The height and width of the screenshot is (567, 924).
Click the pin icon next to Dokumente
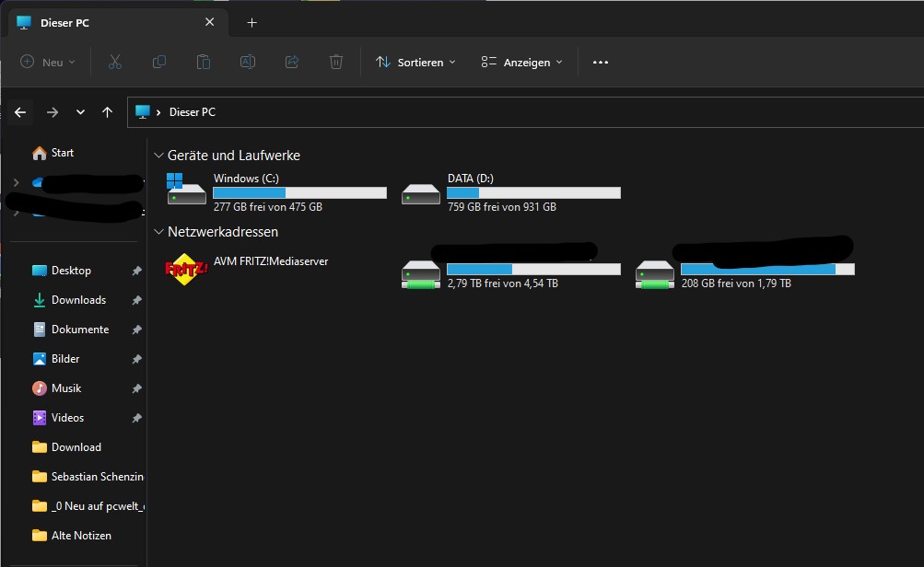point(136,330)
